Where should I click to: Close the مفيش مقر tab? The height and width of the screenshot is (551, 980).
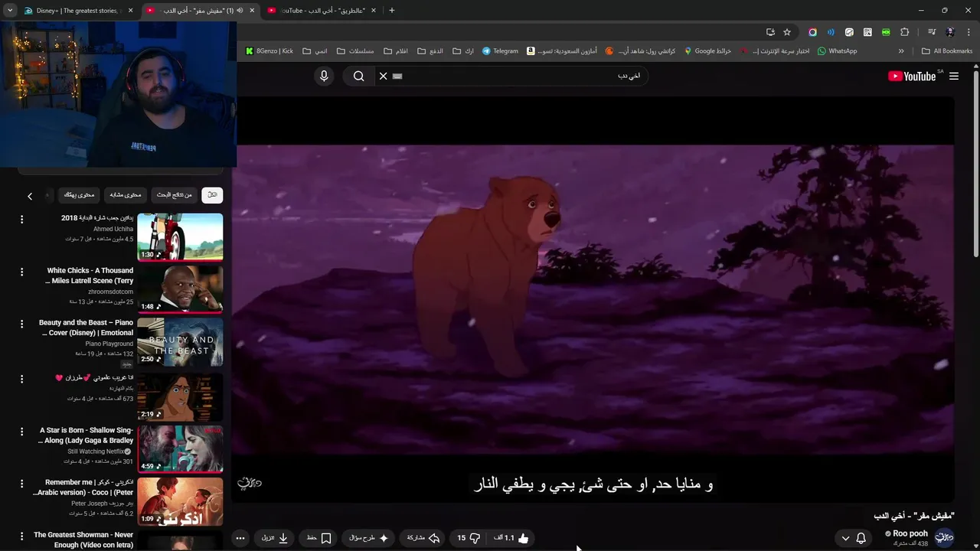pyautogui.click(x=252, y=11)
